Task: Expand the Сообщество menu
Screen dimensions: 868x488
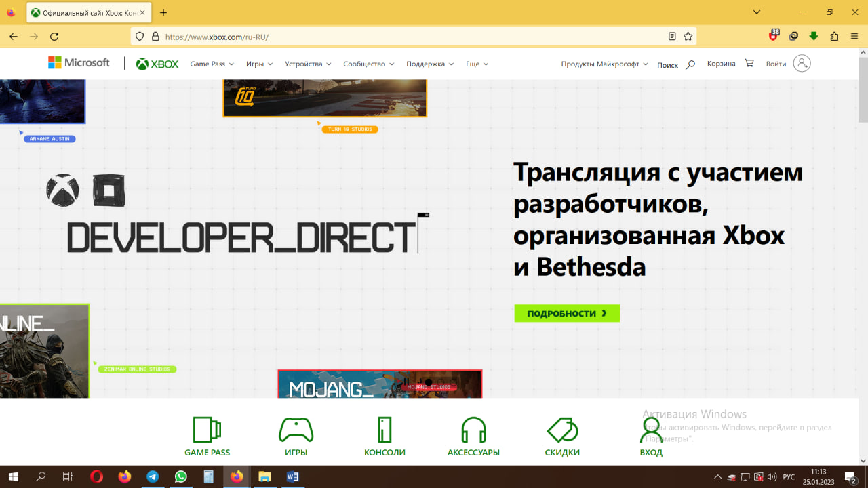Action: click(368, 64)
